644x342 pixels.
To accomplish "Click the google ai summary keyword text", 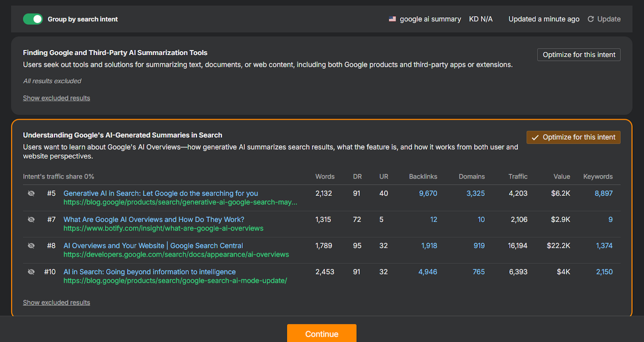I will click(x=430, y=19).
